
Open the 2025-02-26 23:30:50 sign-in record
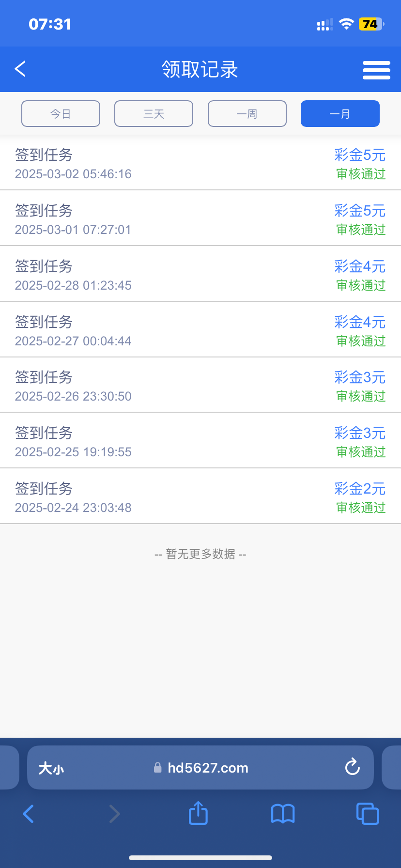click(145, 386)
